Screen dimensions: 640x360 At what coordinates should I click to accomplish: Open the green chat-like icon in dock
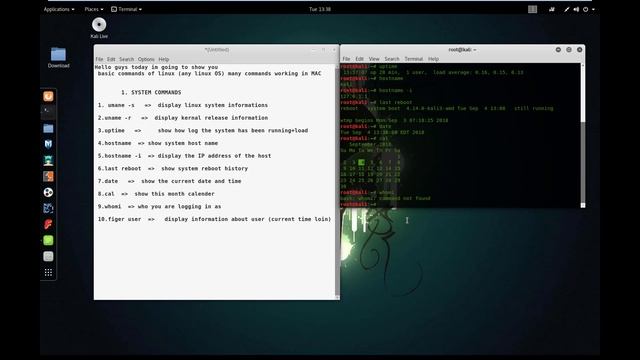point(48,240)
